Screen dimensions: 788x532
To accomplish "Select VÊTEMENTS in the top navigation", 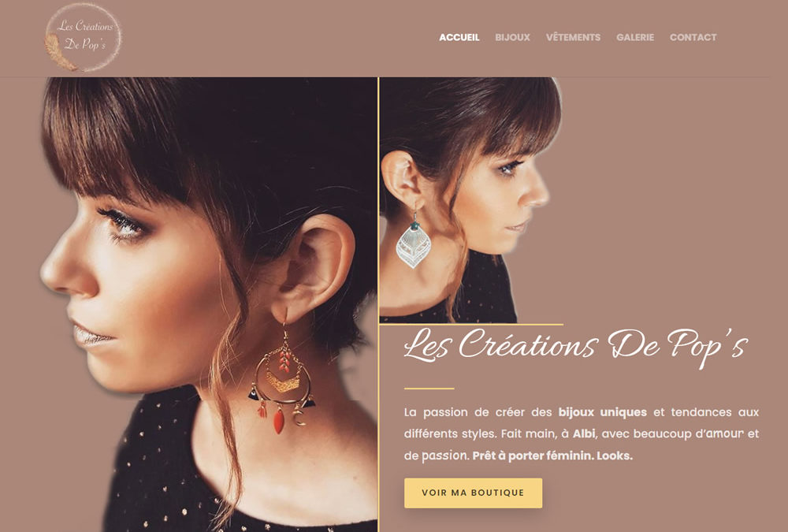I will 573,37.
